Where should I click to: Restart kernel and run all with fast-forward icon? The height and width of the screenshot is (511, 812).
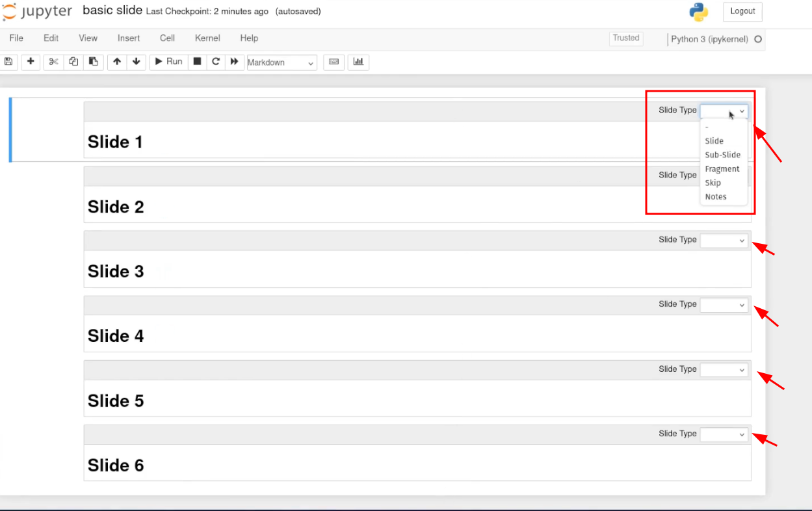pyautogui.click(x=234, y=62)
